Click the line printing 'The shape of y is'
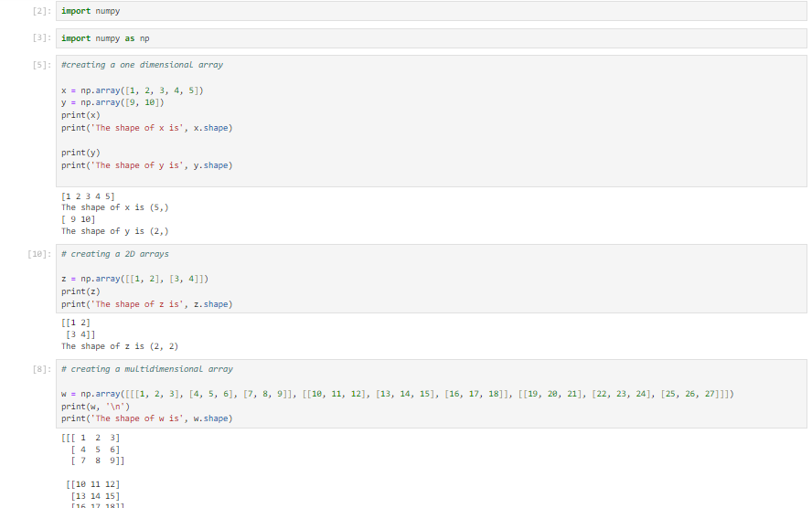Image resolution: width=812 pixels, height=508 pixels. click(146, 165)
